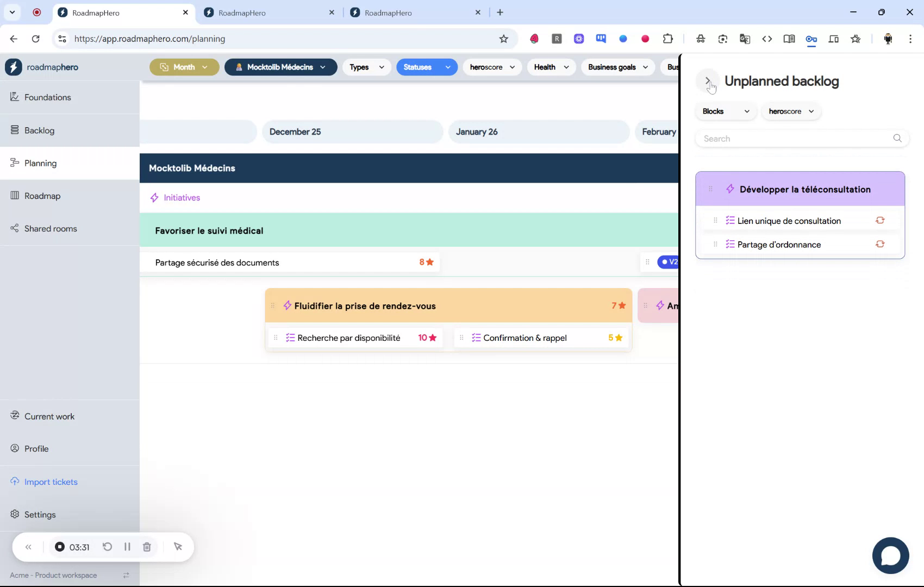The width and height of the screenshot is (924, 587).
Task: Open the browser extensions puzzle icon
Action: tap(668, 39)
